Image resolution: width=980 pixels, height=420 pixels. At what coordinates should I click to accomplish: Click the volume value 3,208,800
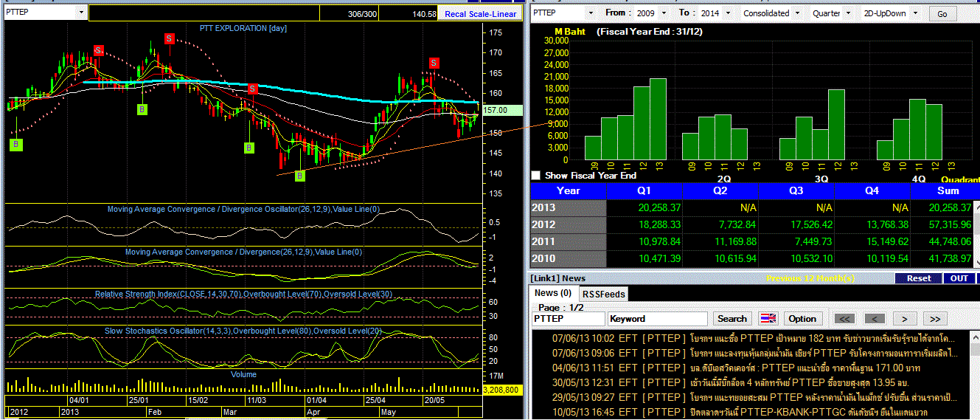(x=502, y=389)
